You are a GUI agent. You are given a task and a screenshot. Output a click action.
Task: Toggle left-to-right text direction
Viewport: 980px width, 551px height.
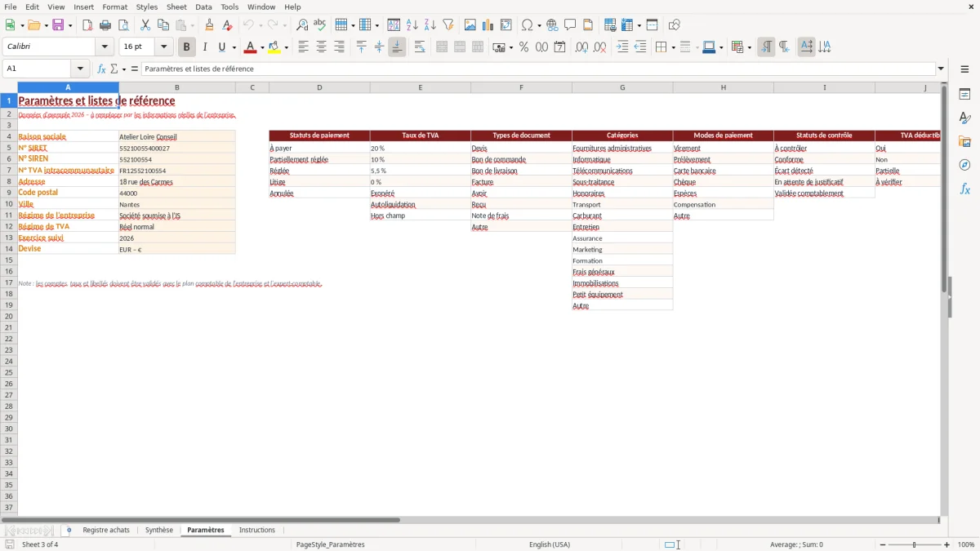click(766, 47)
